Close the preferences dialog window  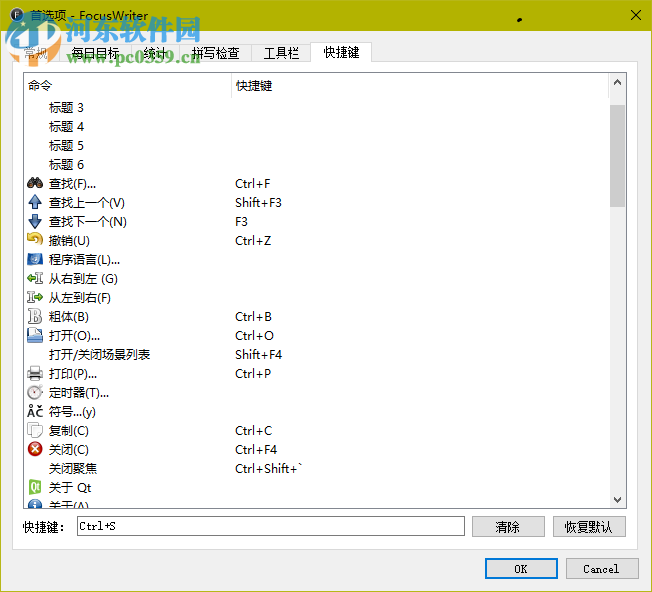[635, 15]
